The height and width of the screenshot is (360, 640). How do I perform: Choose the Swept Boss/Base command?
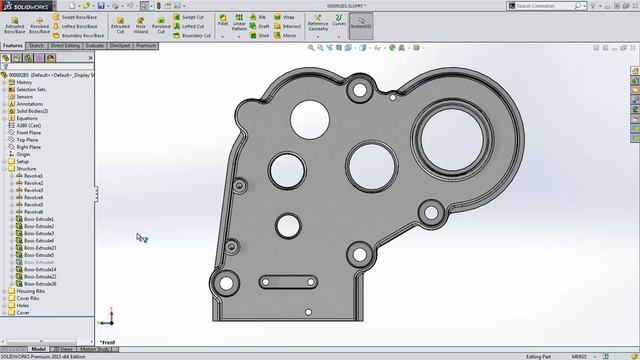75,17
